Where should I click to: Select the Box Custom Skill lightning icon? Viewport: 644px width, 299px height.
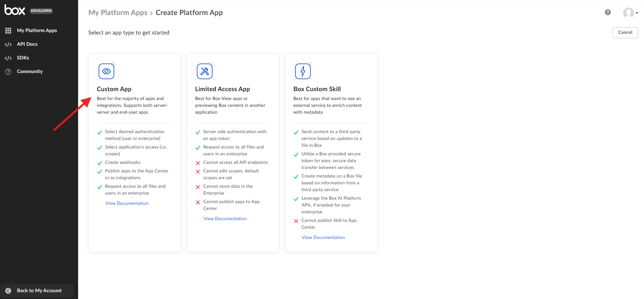303,71
